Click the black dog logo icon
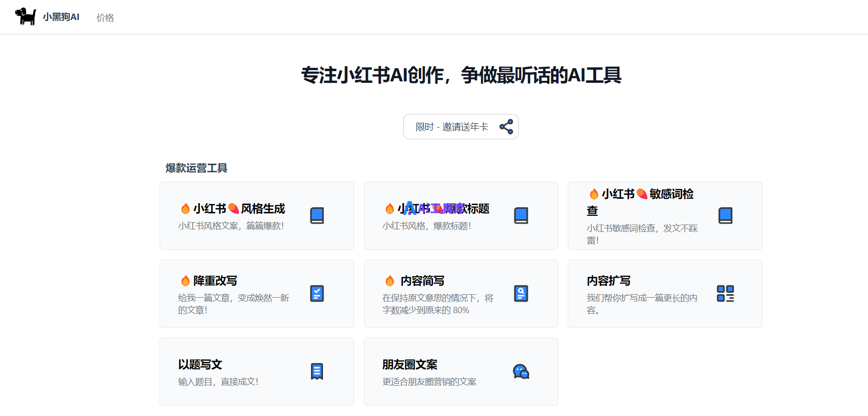This screenshot has width=868, height=416. [25, 17]
